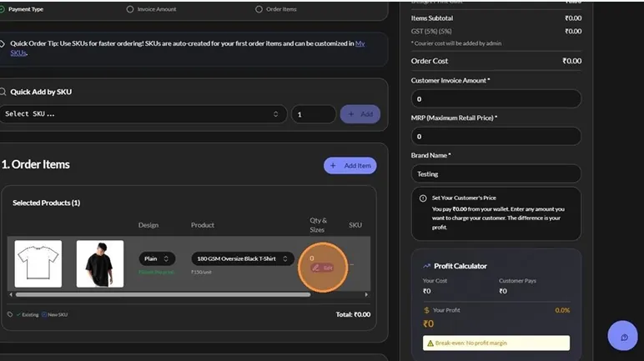The height and width of the screenshot is (361, 644).
Task: Click the black oversize T-shirt product thumbnail
Action: click(100, 263)
